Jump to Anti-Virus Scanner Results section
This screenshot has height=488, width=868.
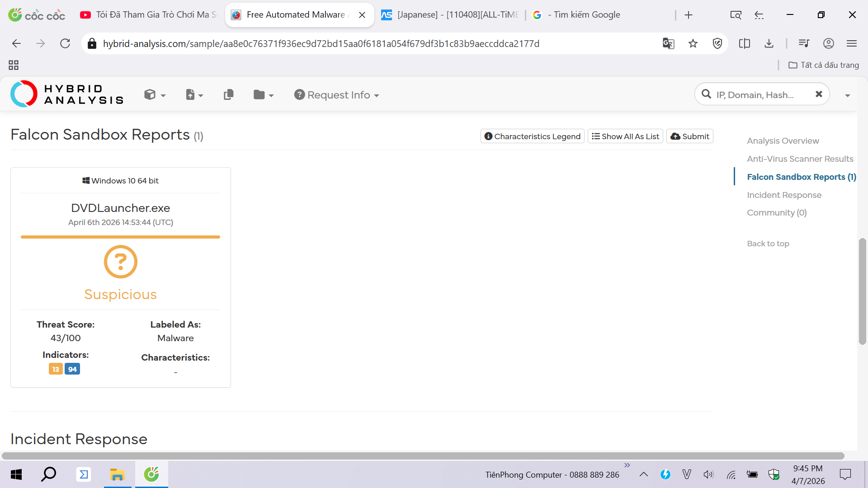point(800,159)
